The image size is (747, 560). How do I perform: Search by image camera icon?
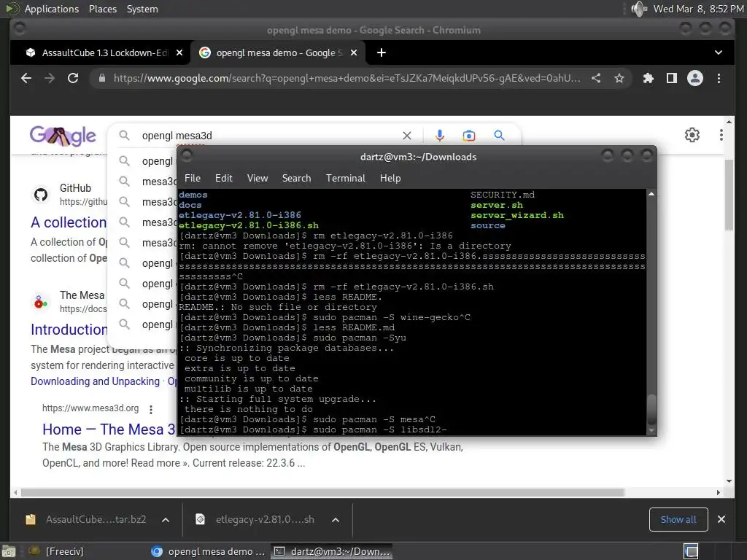[469, 136]
